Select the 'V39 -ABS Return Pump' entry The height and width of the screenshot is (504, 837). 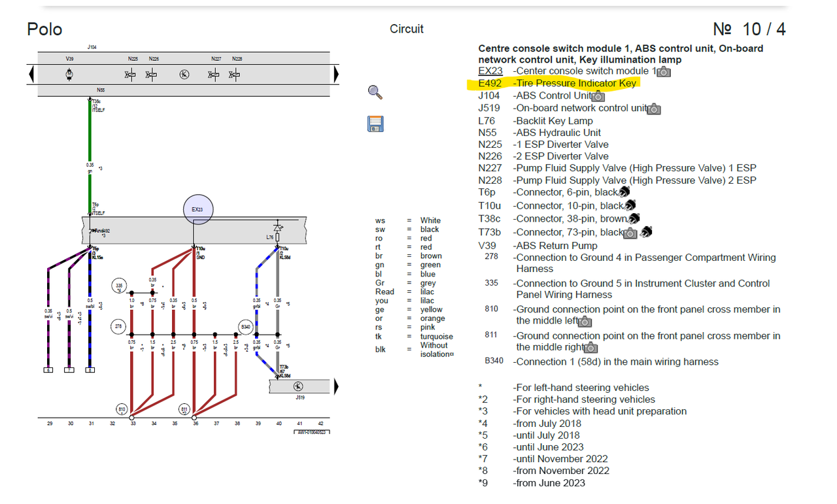[538, 246]
